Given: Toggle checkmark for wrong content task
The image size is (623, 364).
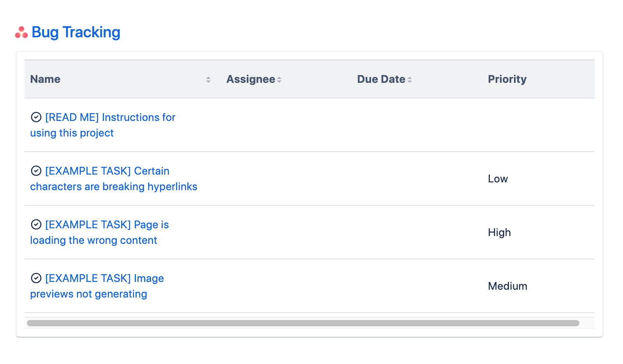Looking at the screenshot, I should [x=36, y=224].
